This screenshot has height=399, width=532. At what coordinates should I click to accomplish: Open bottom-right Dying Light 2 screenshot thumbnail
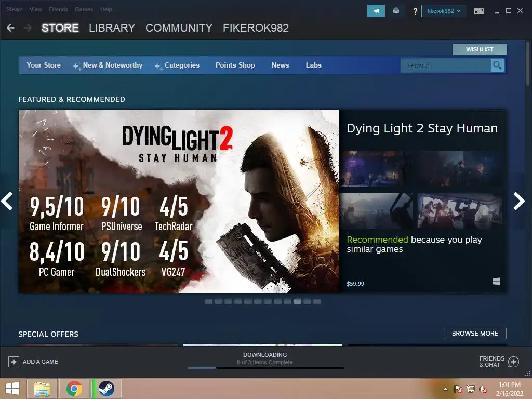[460, 211]
